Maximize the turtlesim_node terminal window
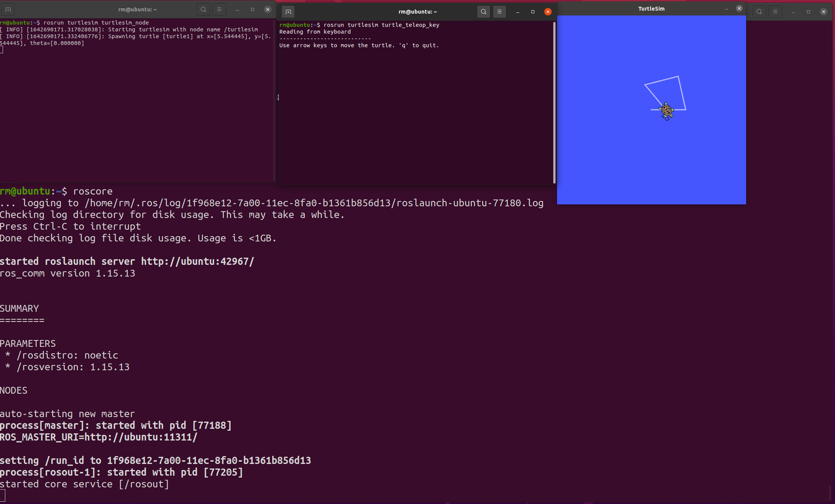 (x=253, y=9)
